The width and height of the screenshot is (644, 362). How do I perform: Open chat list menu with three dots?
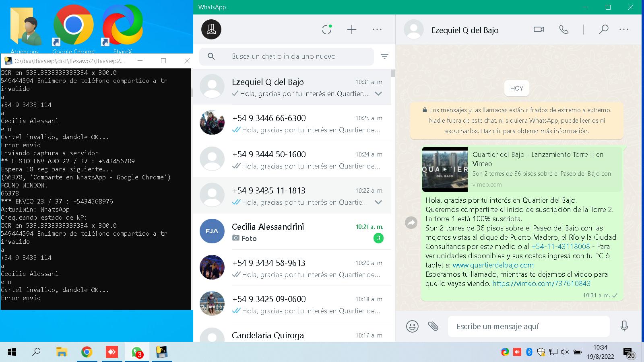(377, 29)
